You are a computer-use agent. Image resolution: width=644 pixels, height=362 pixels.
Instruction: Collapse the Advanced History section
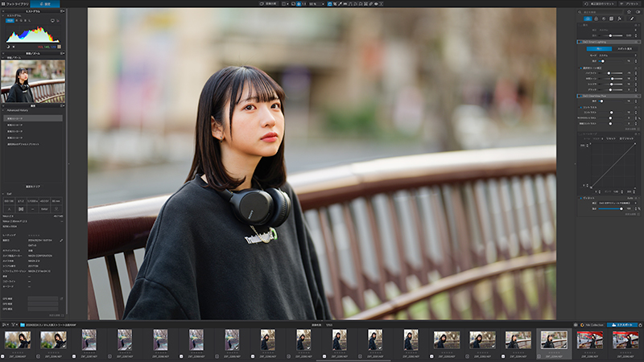point(3,110)
